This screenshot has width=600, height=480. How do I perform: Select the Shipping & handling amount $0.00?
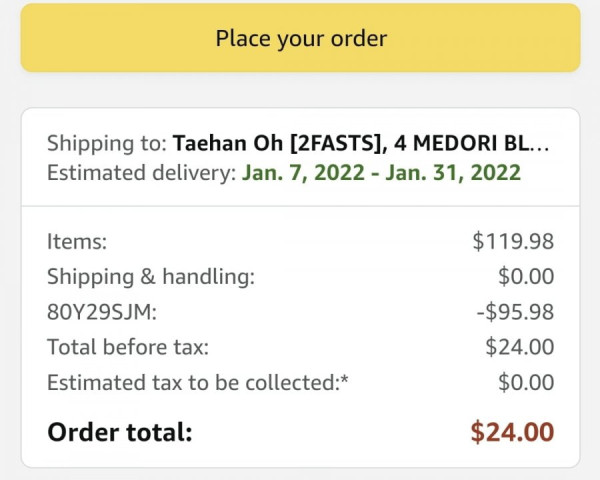[526, 276]
